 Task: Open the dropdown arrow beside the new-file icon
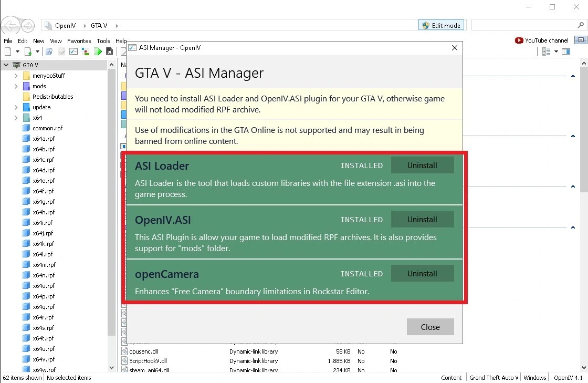[x=17, y=51]
